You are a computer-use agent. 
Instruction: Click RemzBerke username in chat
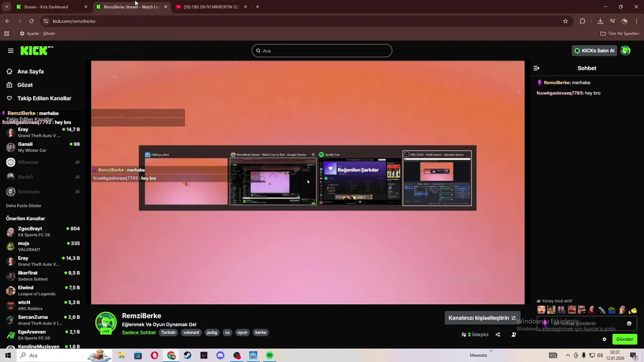556,82
